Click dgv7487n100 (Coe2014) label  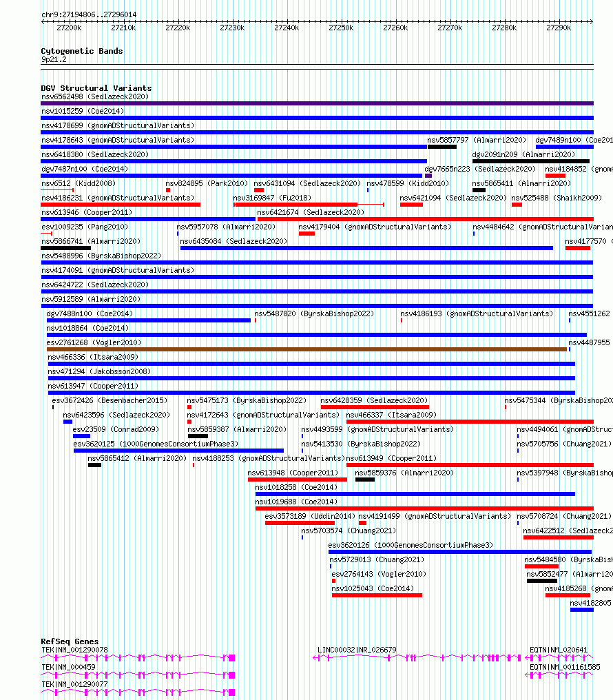coord(85,169)
